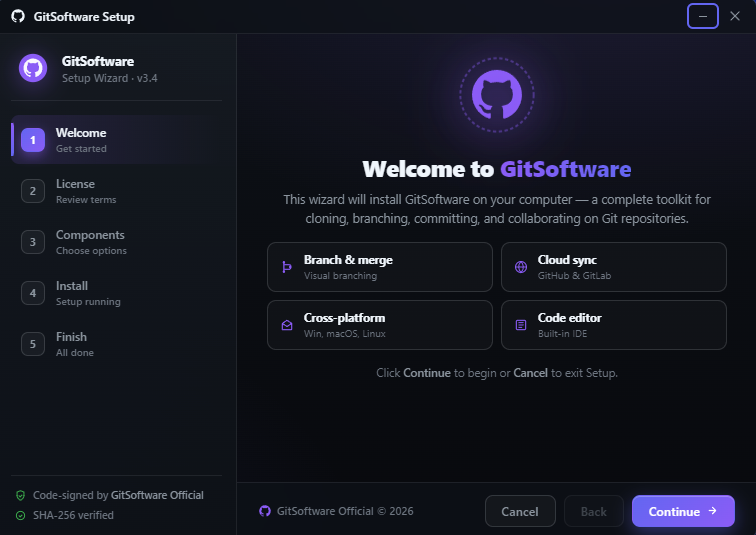756x535 pixels.
Task: Click Continue to begin setup
Action: pos(683,511)
